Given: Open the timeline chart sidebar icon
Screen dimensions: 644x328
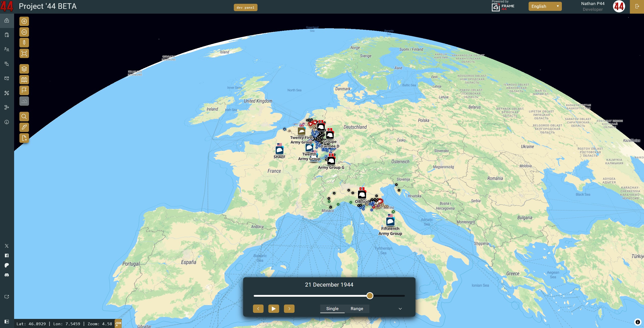Looking at the screenshot, I should 7,107.
